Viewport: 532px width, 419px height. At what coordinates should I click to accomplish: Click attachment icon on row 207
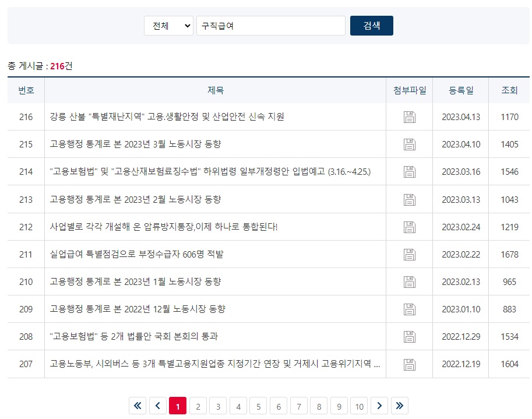point(410,364)
